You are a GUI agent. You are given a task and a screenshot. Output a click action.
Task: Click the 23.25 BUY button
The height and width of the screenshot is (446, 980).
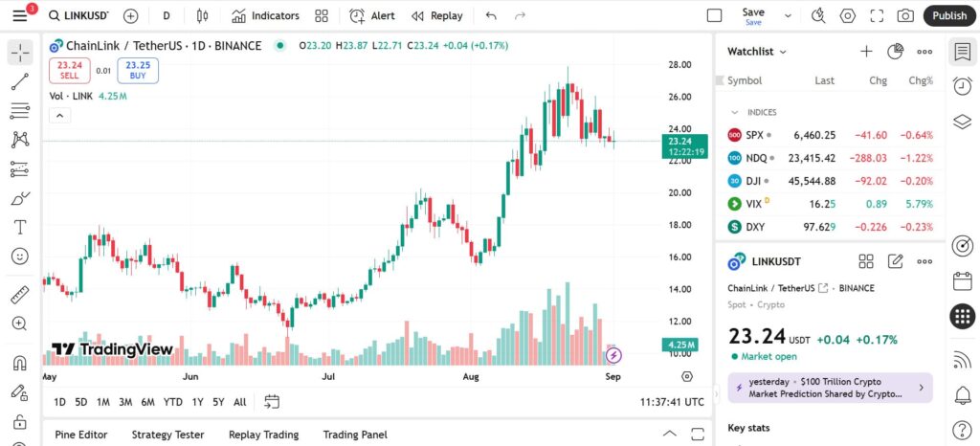pos(138,71)
